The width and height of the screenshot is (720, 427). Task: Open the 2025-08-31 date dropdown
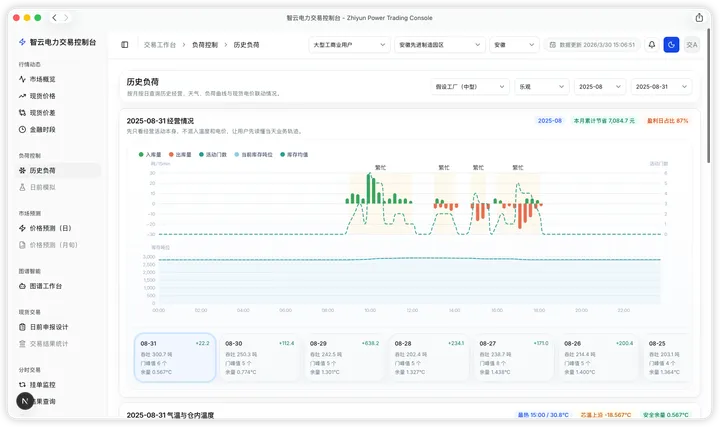[x=661, y=86]
